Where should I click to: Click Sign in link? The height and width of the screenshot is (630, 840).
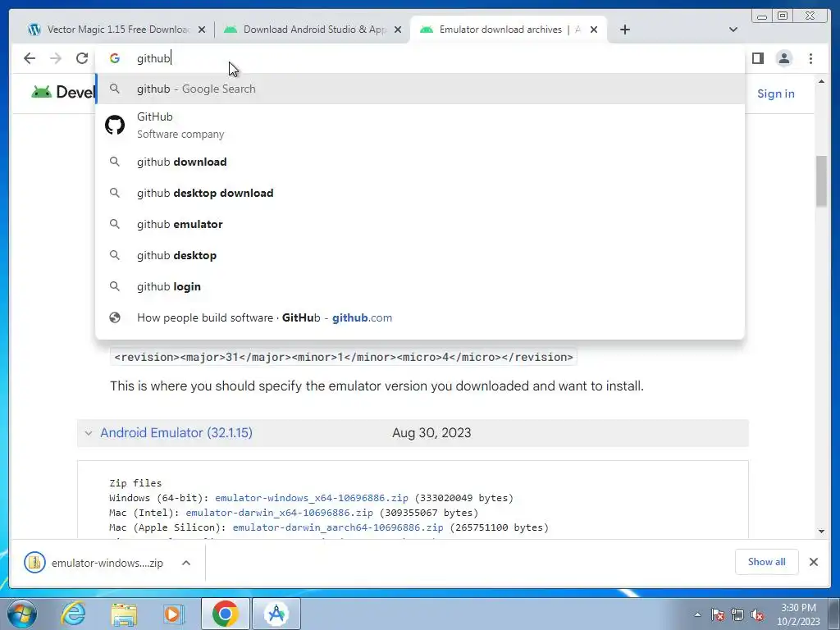(x=776, y=94)
